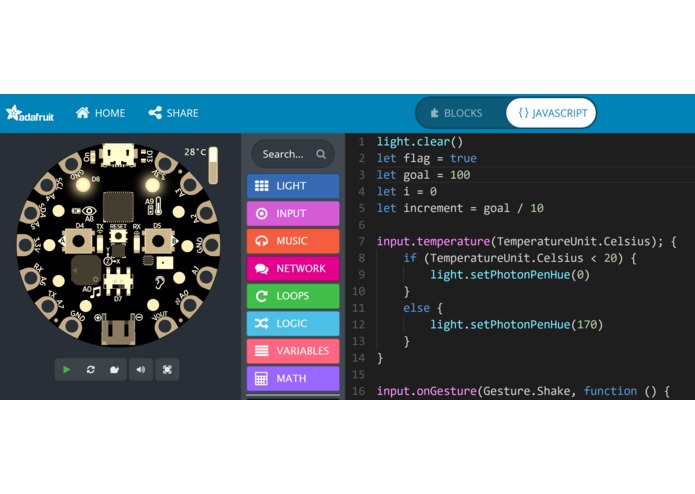
Task: Click line number 6 in gutter
Action: tap(361, 225)
